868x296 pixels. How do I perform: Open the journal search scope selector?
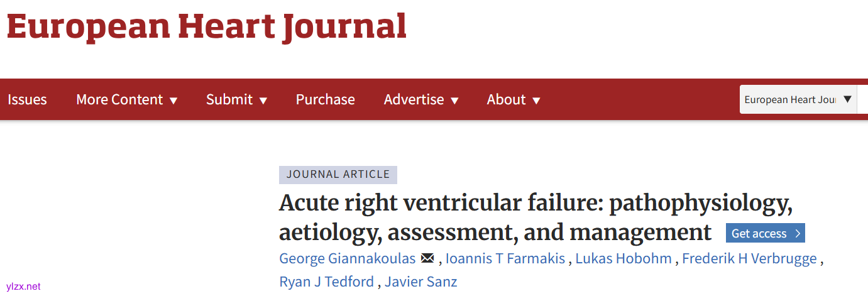pos(798,99)
